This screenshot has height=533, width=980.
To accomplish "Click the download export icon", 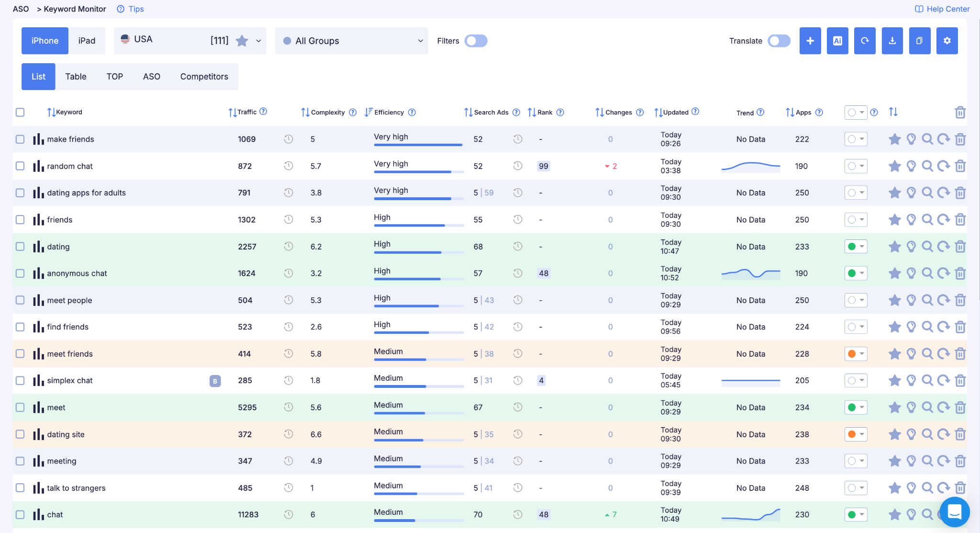I will coord(892,41).
